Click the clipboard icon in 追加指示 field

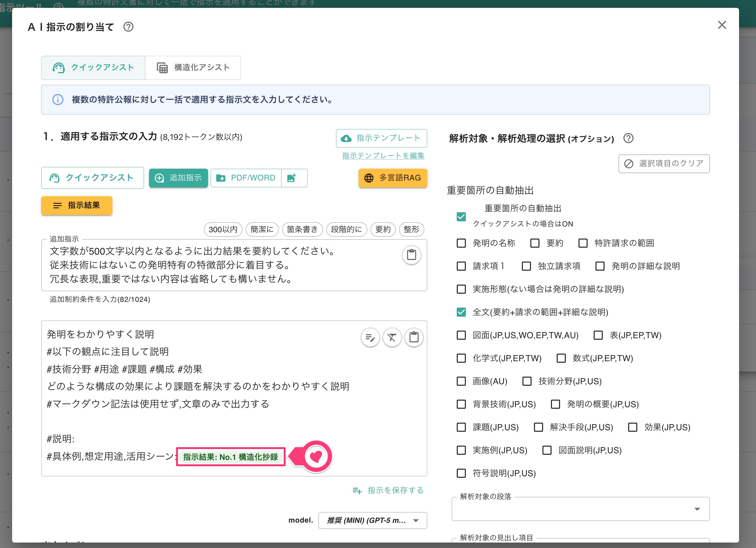(412, 255)
